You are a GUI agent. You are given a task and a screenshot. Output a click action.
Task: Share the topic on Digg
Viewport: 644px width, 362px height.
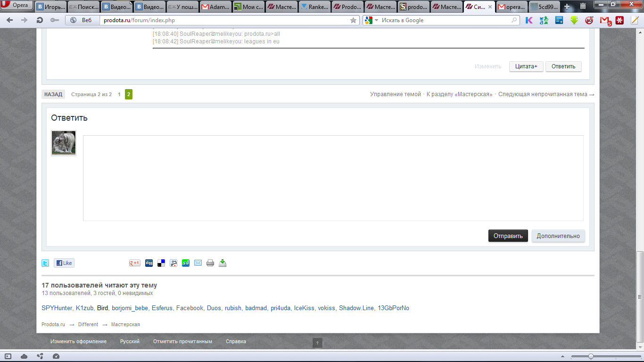point(149,263)
